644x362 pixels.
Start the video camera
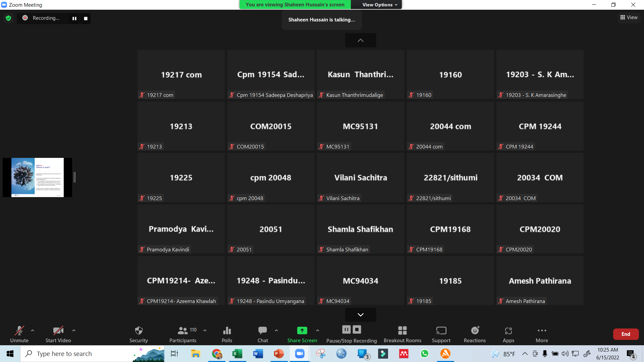click(58, 334)
